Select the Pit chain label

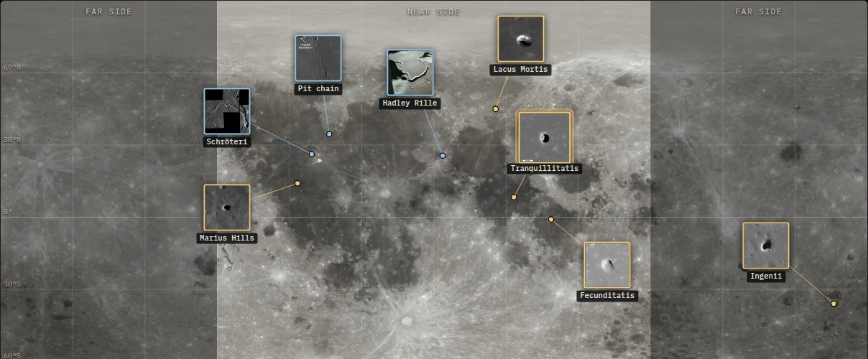pos(318,89)
